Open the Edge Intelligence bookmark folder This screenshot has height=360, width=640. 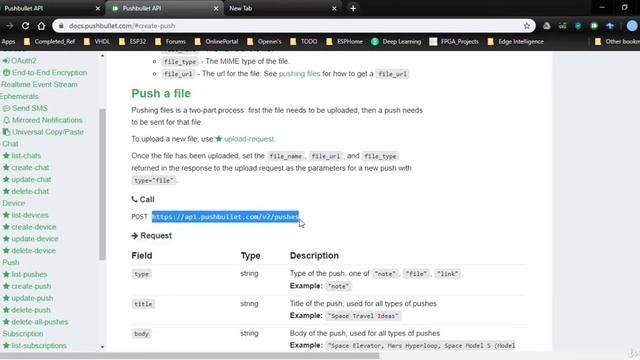(x=515, y=41)
